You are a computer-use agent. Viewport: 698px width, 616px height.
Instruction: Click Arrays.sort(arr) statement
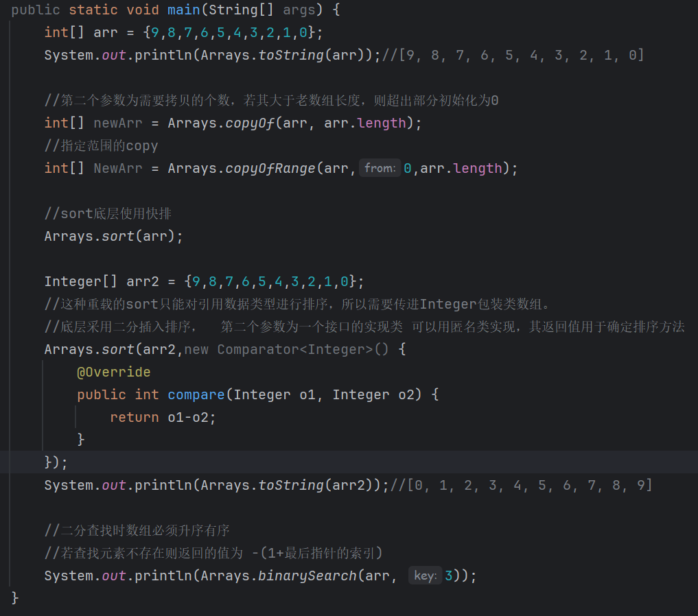coord(113,236)
